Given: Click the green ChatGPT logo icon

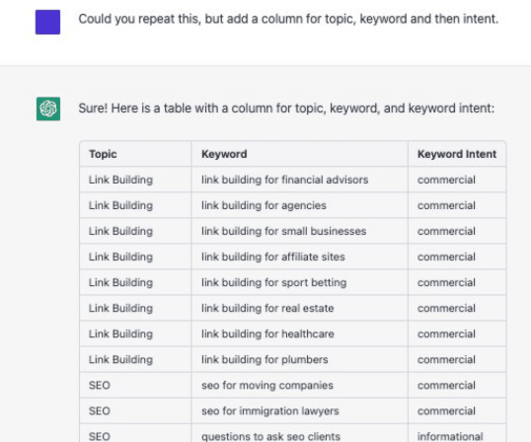Looking at the screenshot, I should (48, 109).
